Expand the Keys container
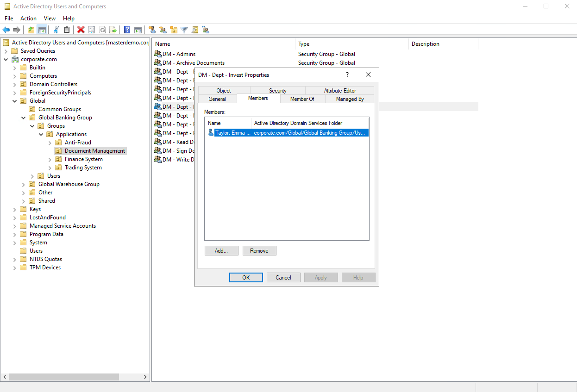 coord(15,209)
